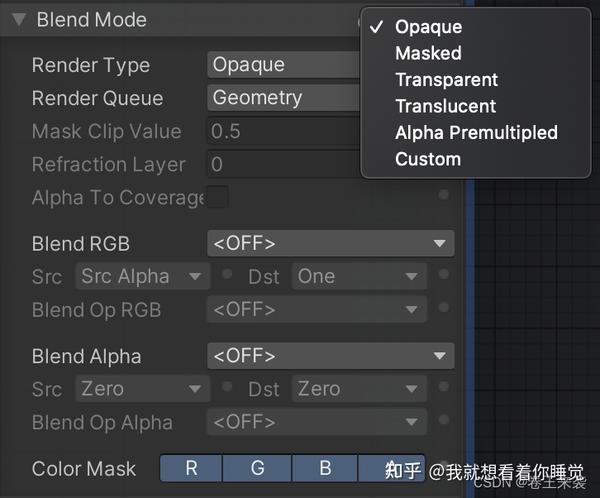The image size is (600, 498).
Task: Select the checked Opaque menu item
Action: tap(428, 27)
